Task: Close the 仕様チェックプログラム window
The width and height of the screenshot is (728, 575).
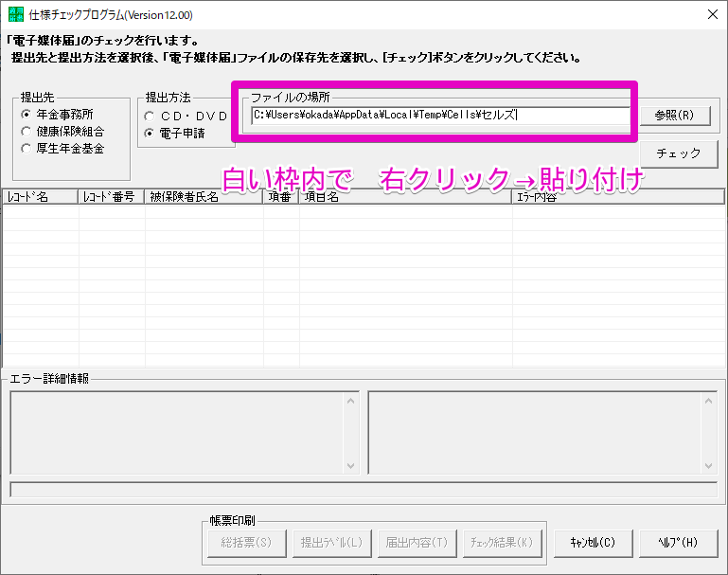Action: [713, 15]
